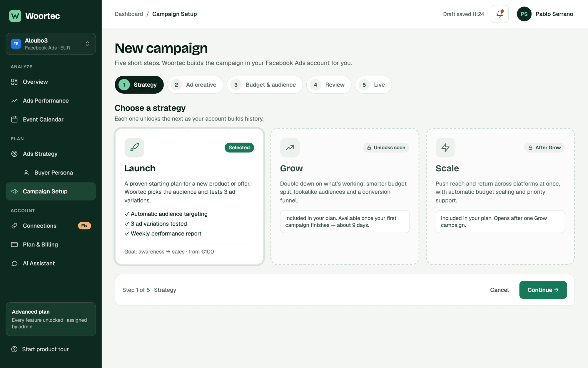Go to step 1 Strategy
588x368 pixels.
coord(139,85)
